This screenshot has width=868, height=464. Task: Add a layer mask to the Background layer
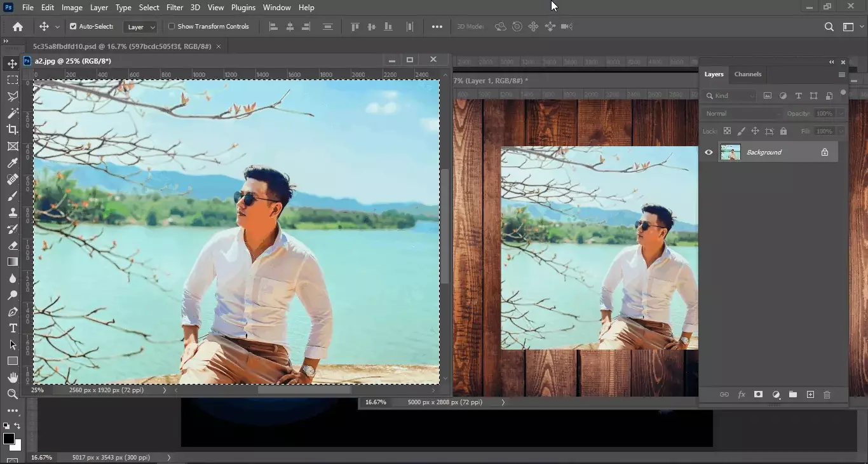[x=758, y=395]
